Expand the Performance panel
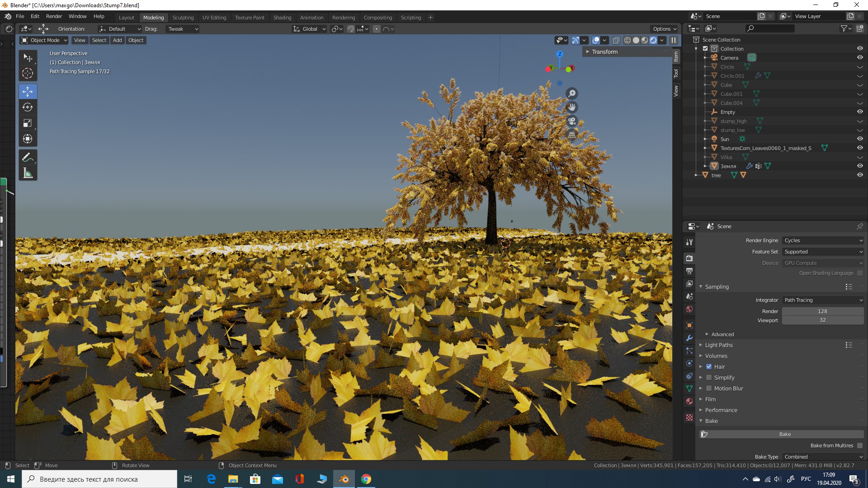The height and width of the screenshot is (488, 868). tap(721, 410)
